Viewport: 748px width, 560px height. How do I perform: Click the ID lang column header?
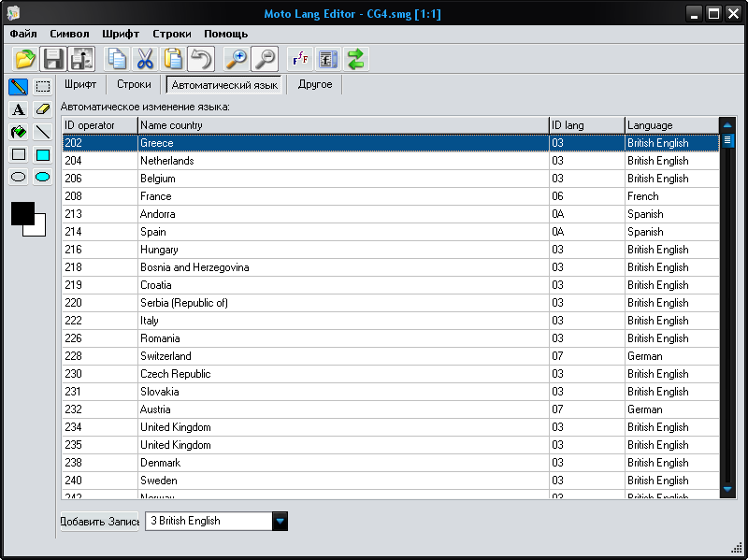coord(587,125)
